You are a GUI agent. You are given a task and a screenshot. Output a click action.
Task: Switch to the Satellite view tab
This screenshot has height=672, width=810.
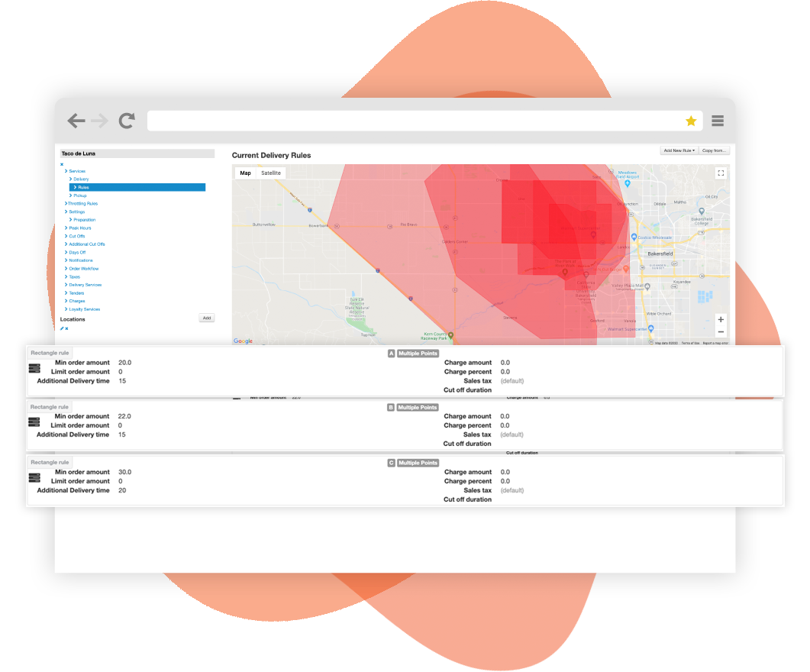coord(271,173)
